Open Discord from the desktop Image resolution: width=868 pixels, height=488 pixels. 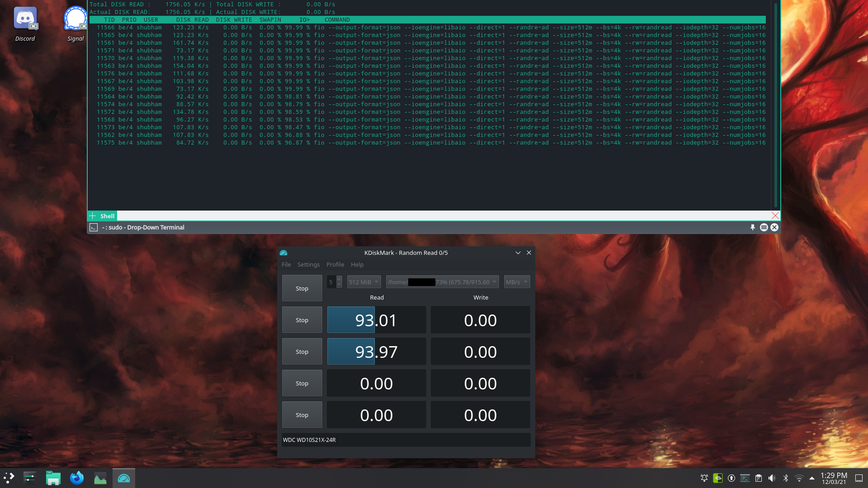(25, 19)
